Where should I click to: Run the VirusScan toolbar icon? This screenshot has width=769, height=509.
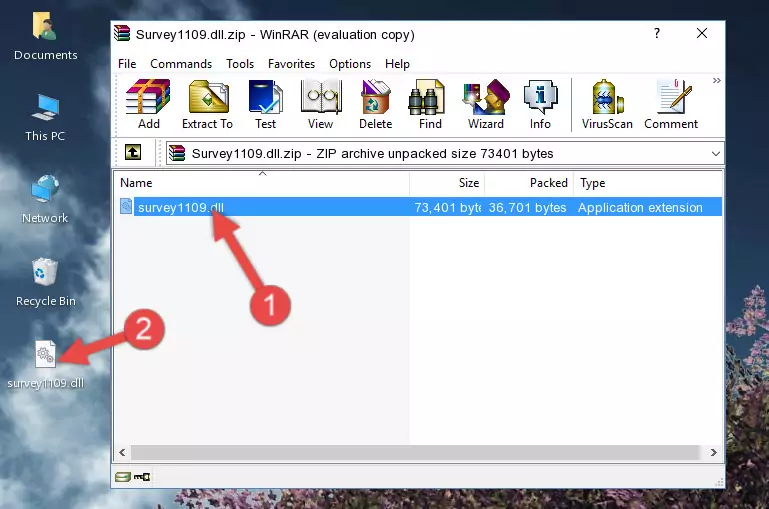pyautogui.click(x=607, y=104)
